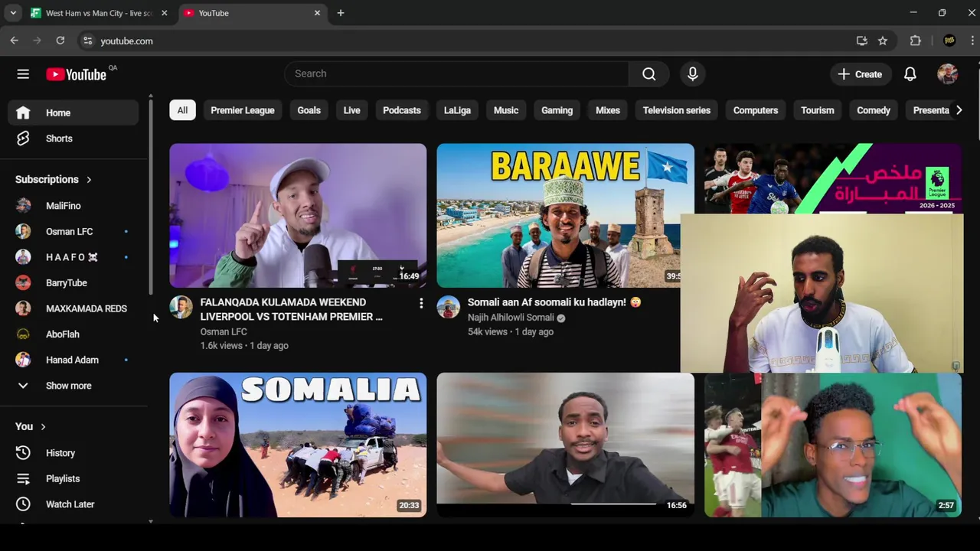
Task: Go back in the browser
Action: pos(15,41)
